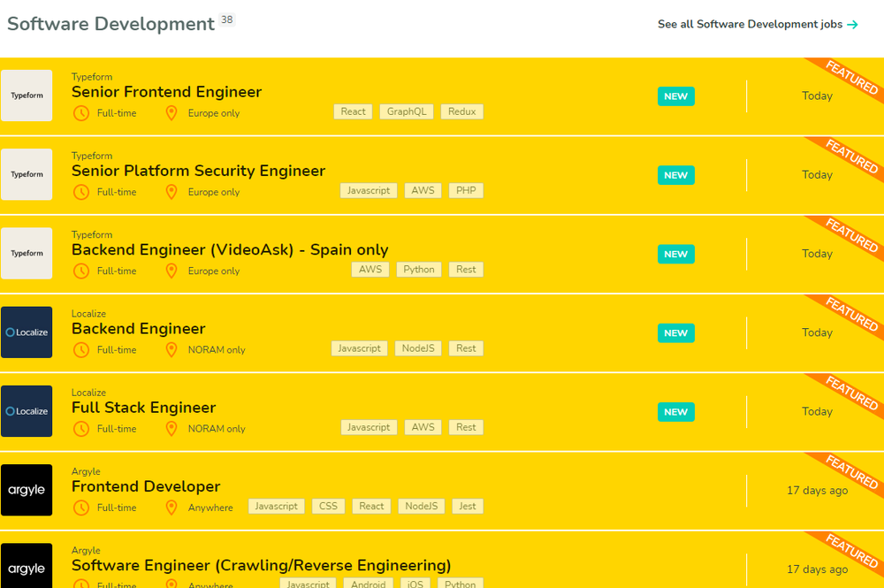Select the React tag on Frontend Developer
The width and height of the screenshot is (884, 588).
371,507
